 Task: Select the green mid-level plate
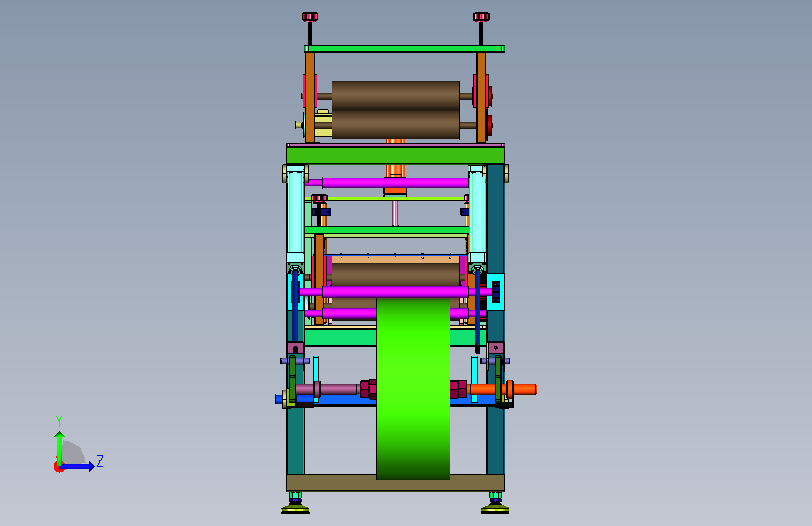click(388, 230)
